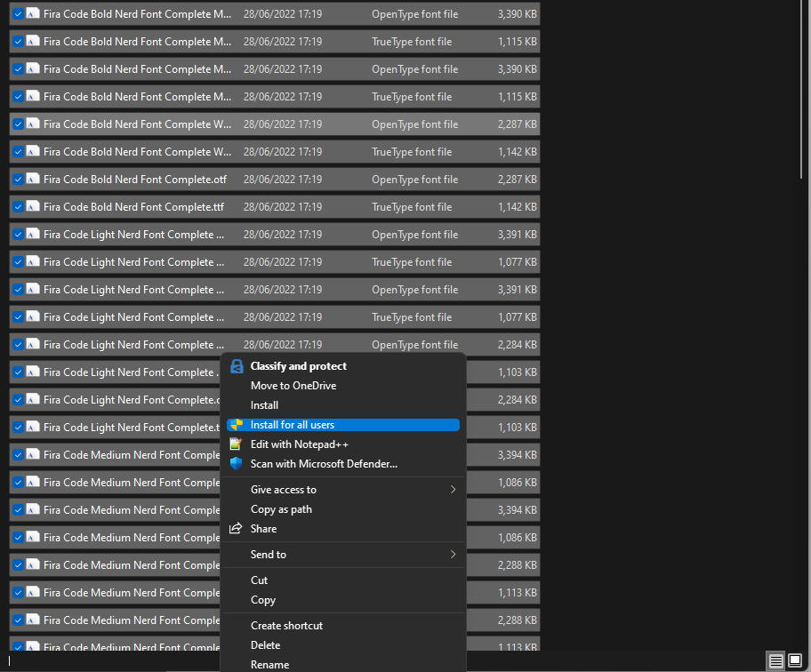811x672 pixels.
Task: Toggle the checkbox of the Bold Complete W... 1,142 KB row
Action: [18, 151]
